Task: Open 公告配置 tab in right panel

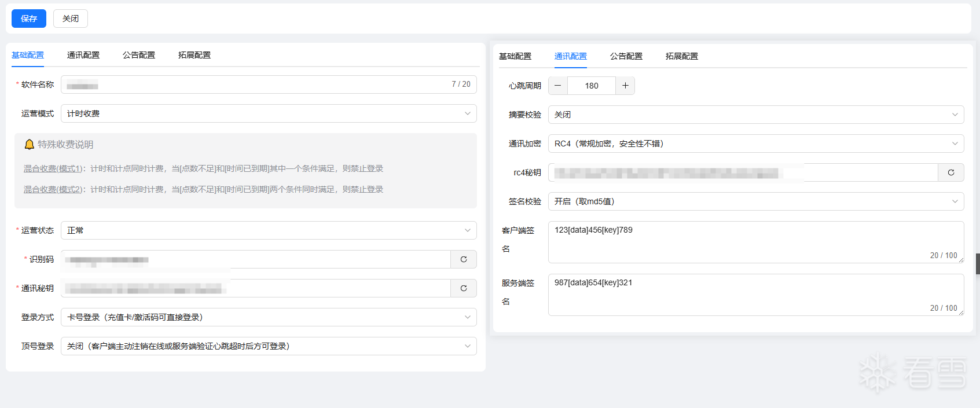Action: click(x=626, y=56)
